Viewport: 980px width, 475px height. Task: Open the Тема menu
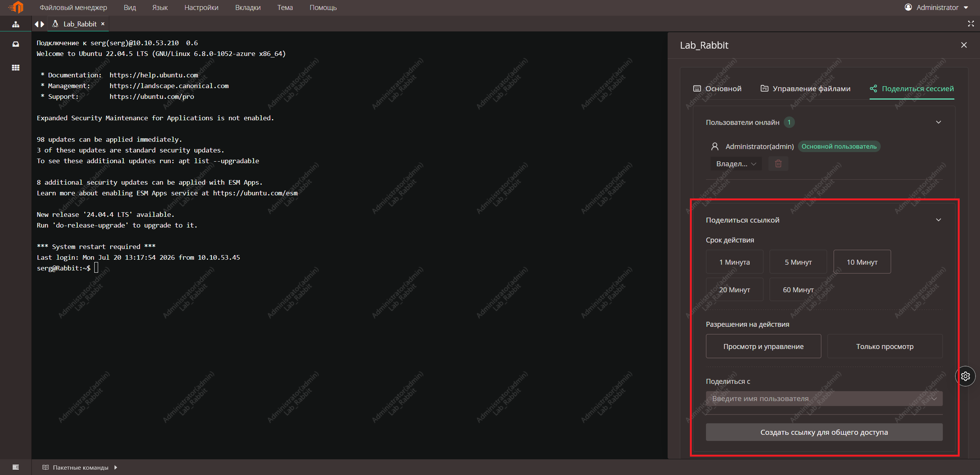[285, 8]
